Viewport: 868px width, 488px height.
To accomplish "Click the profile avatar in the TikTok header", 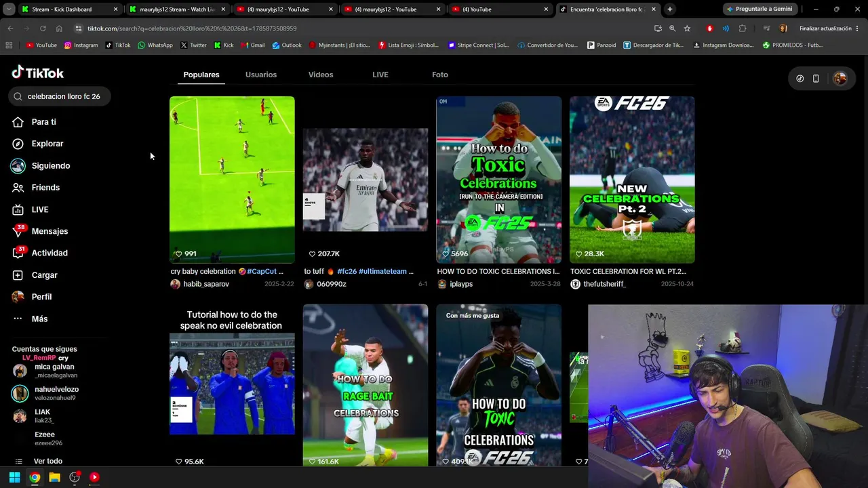I will 840,79.
